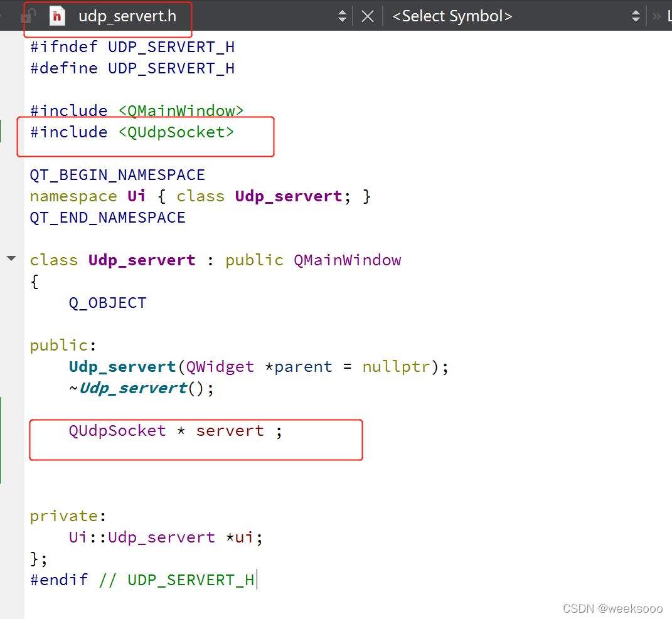Click the private: access specifier

click(68, 516)
